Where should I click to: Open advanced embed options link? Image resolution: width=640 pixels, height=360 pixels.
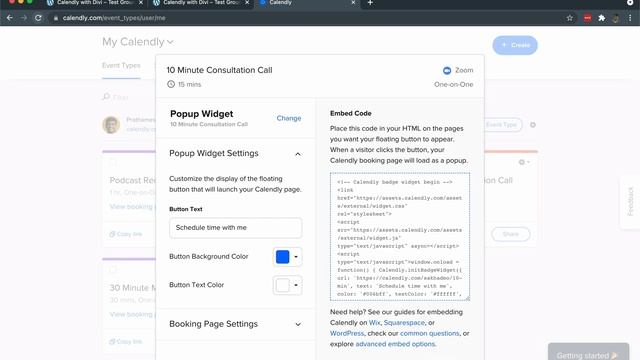pyautogui.click(x=395, y=344)
